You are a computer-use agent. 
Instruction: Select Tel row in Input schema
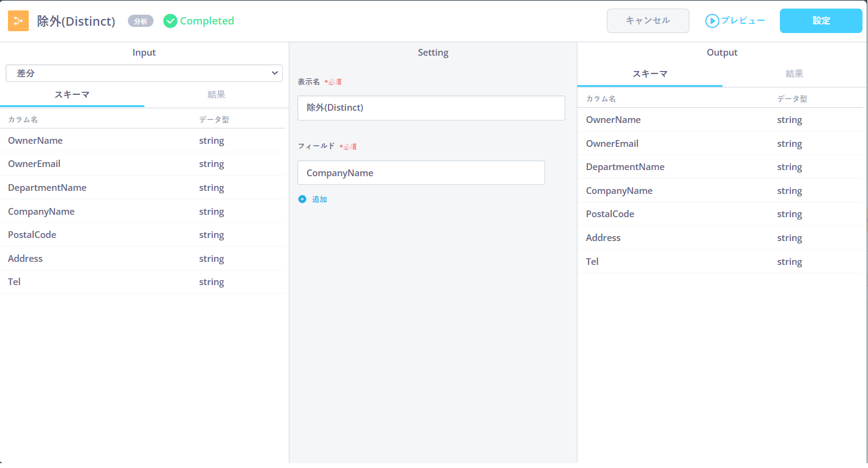pos(143,282)
